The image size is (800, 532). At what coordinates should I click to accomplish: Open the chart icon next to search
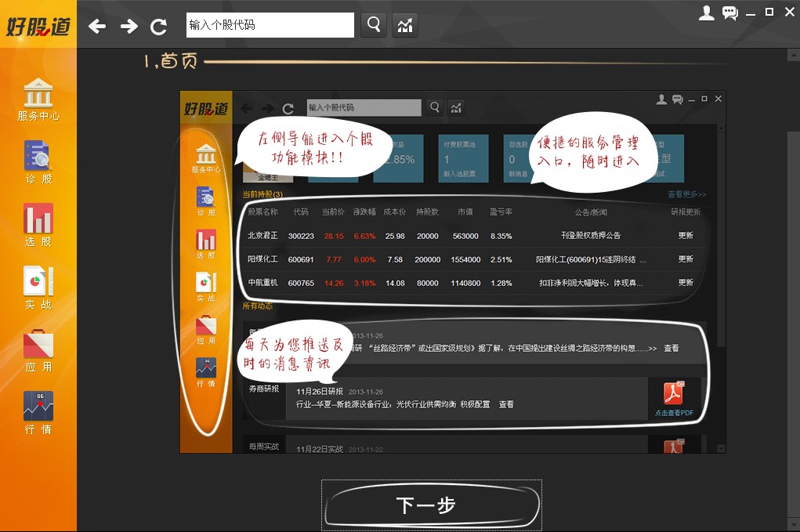click(x=405, y=25)
